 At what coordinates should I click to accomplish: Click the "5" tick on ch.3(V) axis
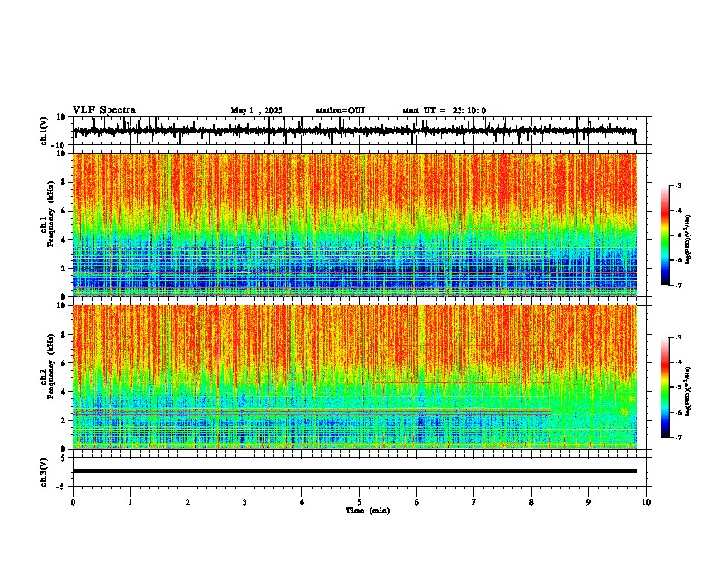pos(64,458)
